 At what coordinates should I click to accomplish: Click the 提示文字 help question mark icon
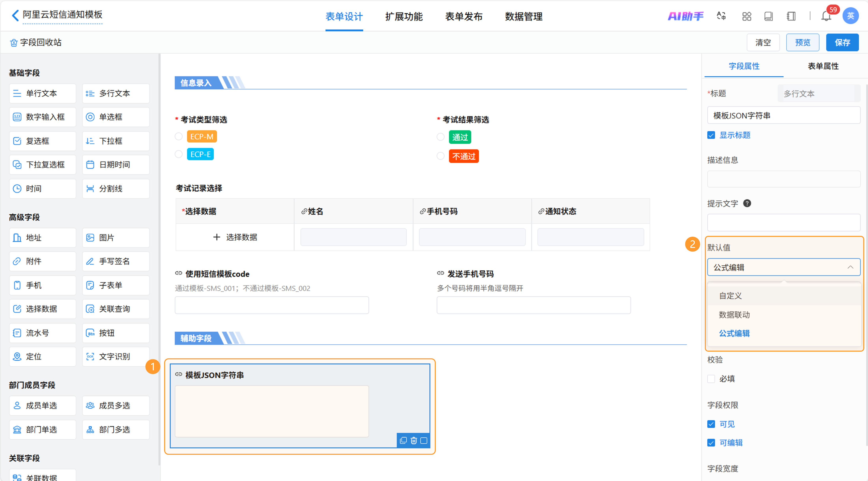click(747, 203)
